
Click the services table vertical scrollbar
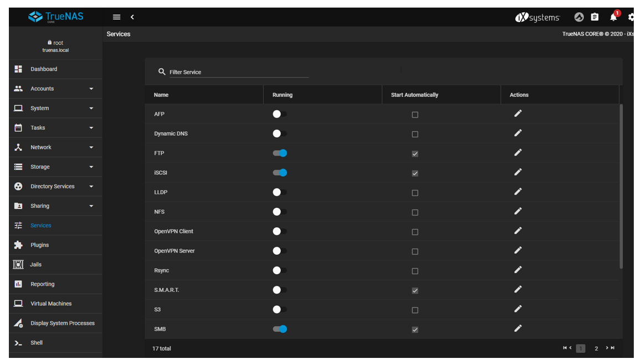click(x=621, y=186)
